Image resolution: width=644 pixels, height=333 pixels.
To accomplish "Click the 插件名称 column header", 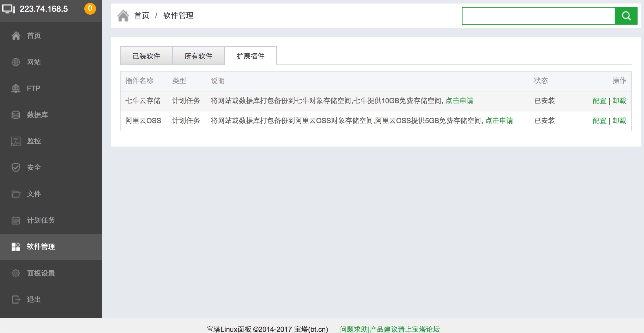I will [139, 81].
